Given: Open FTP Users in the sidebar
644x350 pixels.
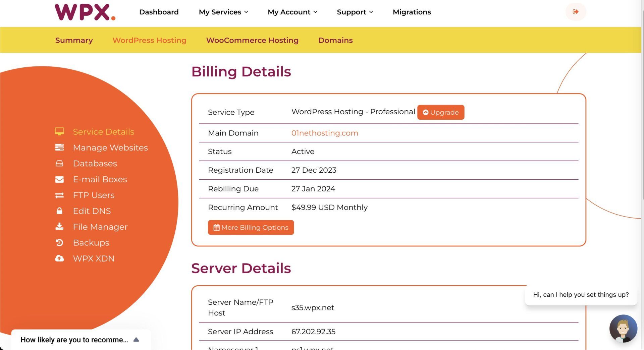Looking at the screenshot, I should 94,195.
